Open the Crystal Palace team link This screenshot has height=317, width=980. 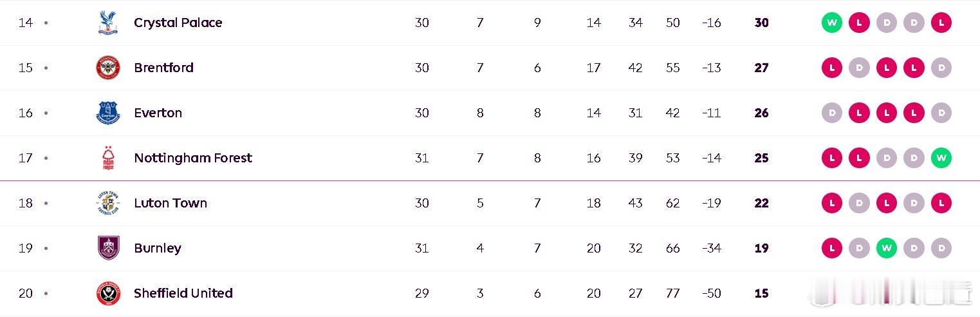(x=178, y=23)
